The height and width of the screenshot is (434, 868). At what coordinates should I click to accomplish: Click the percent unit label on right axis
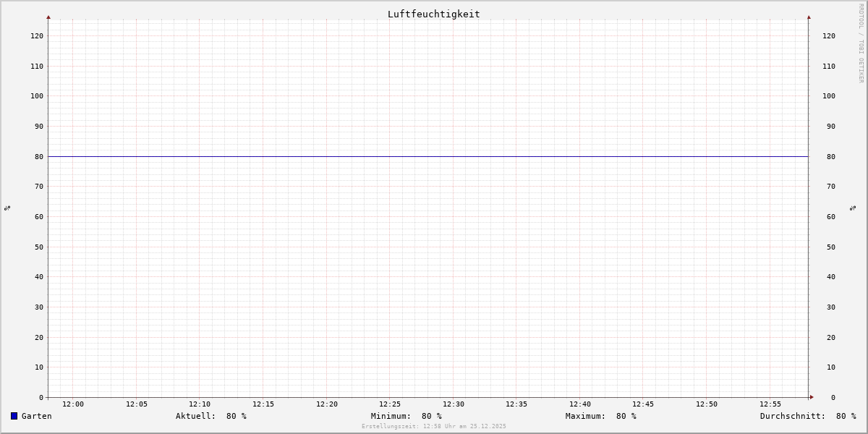[853, 208]
